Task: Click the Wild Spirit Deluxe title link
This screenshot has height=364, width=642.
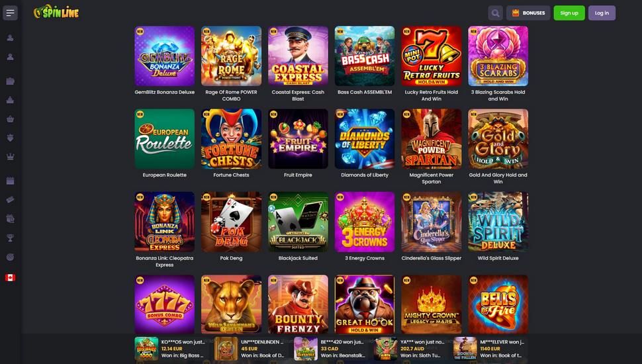Action: [x=498, y=258]
